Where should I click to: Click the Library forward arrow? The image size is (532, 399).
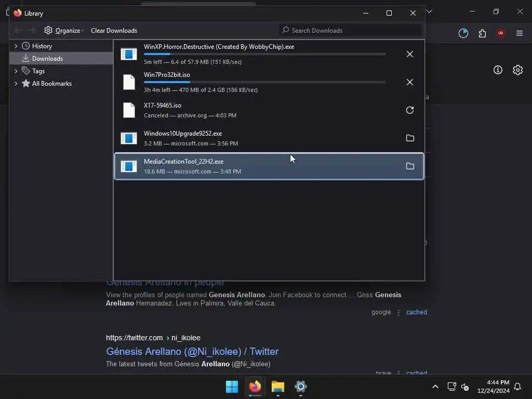tap(32, 31)
